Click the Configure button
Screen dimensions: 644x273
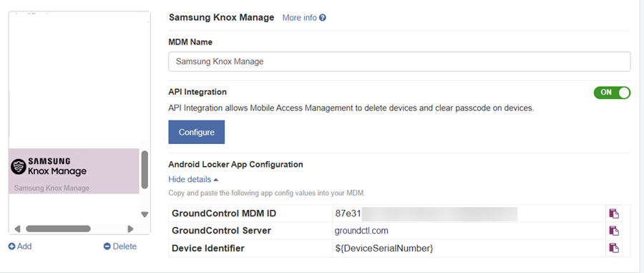click(x=196, y=132)
